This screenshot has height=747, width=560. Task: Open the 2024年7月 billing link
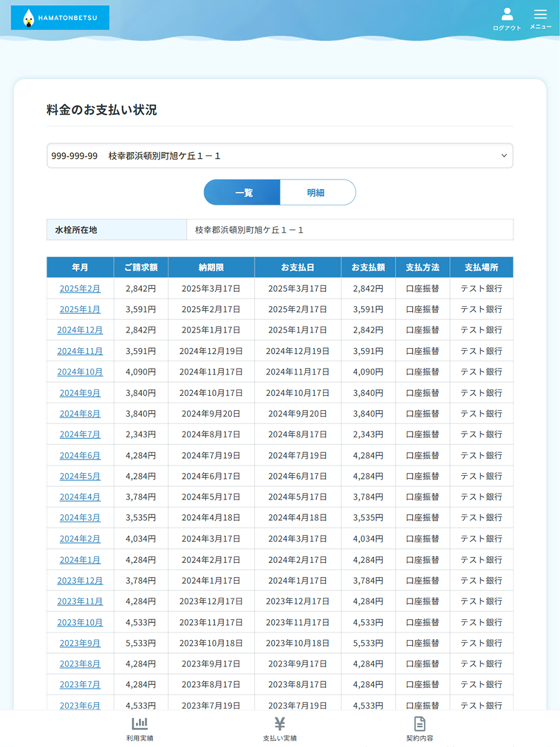(80, 434)
